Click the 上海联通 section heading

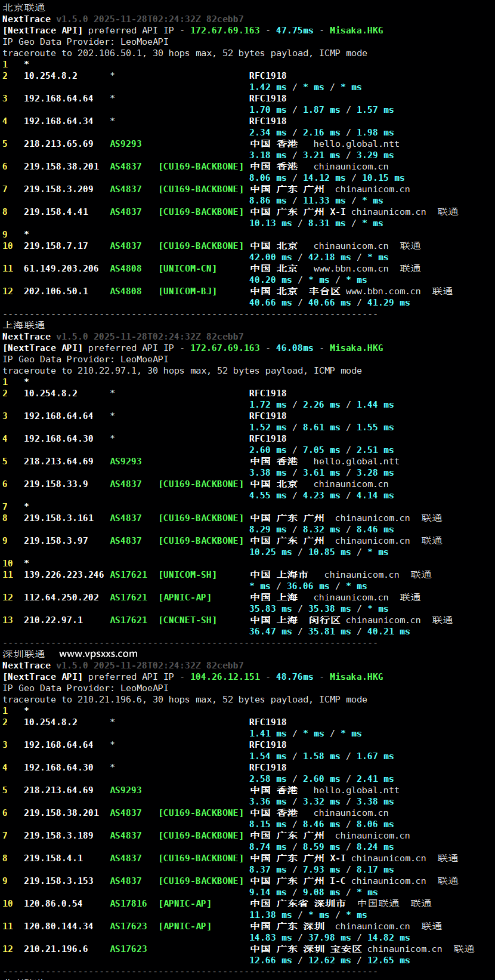coord(24,325)
